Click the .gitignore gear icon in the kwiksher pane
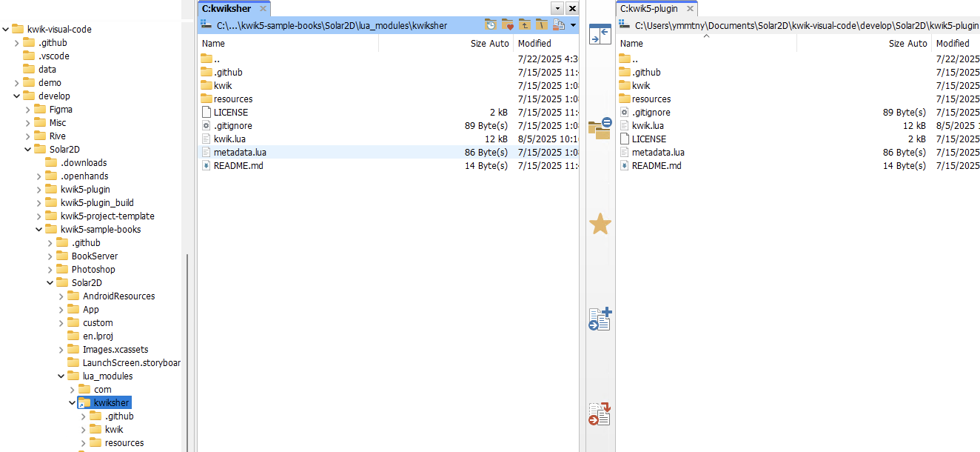The width and height of the screenshot is (980, 452). 207,125
